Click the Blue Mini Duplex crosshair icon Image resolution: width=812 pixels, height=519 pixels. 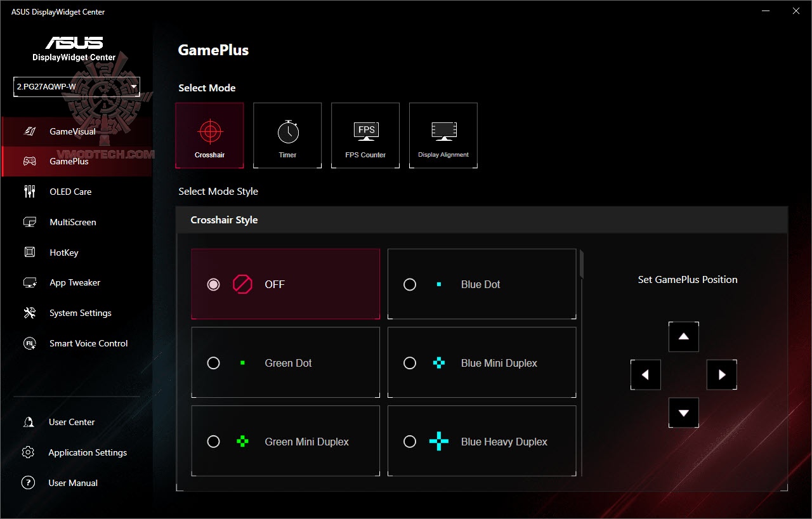point(439,363)
